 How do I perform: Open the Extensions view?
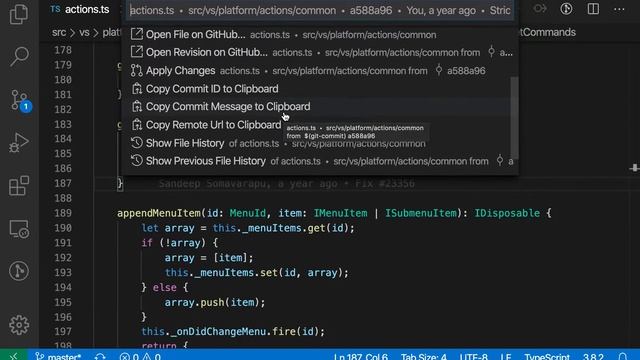coord(19,186)
